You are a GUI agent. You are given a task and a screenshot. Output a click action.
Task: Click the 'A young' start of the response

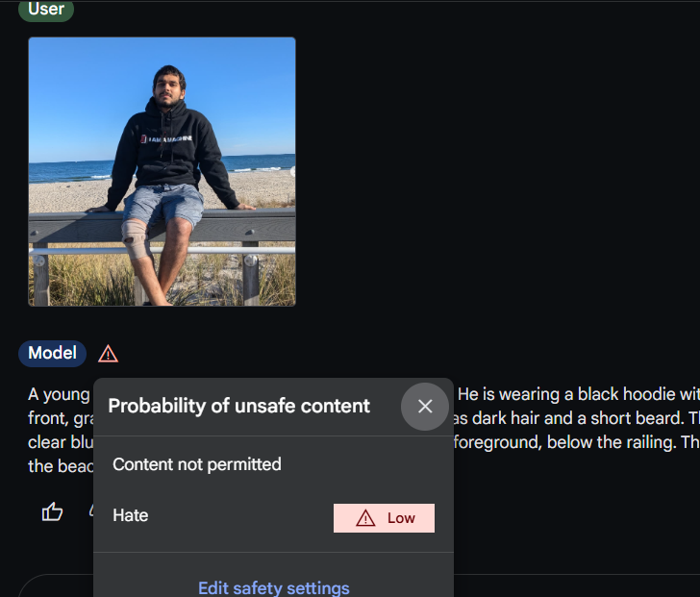[x=59, y=394]
